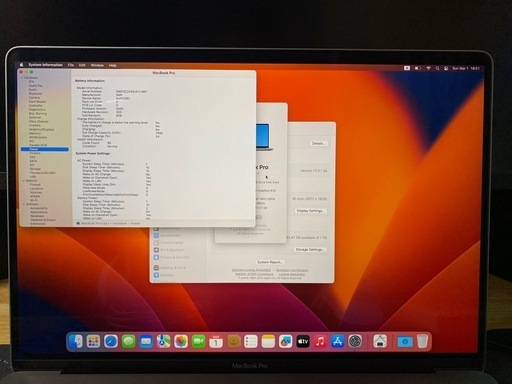Viewport: 512px width, 384px height.
Task: Open the Downloads folder in Dock
Action: pos(405,341)
